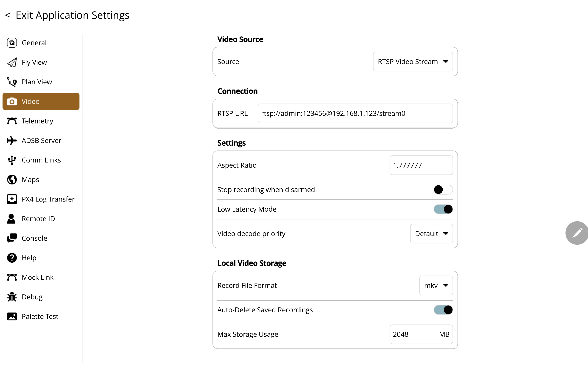Viewport: 588px width, 368px height.
Task: Open Mock Link settings
Action: [41, 277]
